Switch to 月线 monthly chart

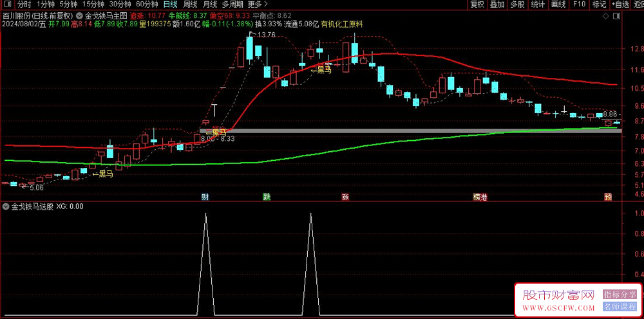210,5
